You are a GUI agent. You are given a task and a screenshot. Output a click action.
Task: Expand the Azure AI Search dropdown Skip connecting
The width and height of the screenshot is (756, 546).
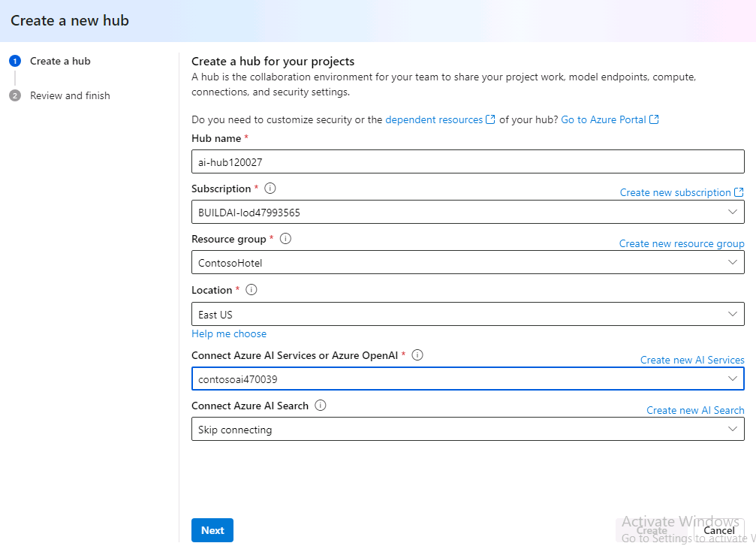(468, 430)
